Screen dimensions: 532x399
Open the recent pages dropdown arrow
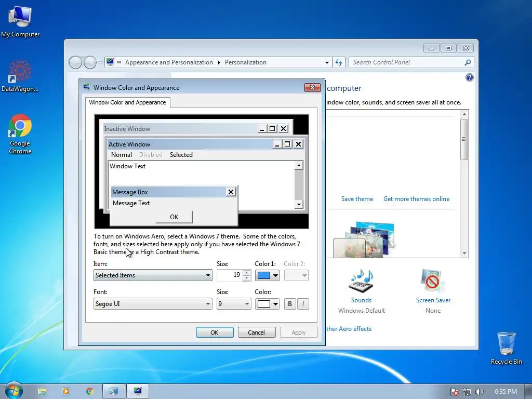(100, 63)
